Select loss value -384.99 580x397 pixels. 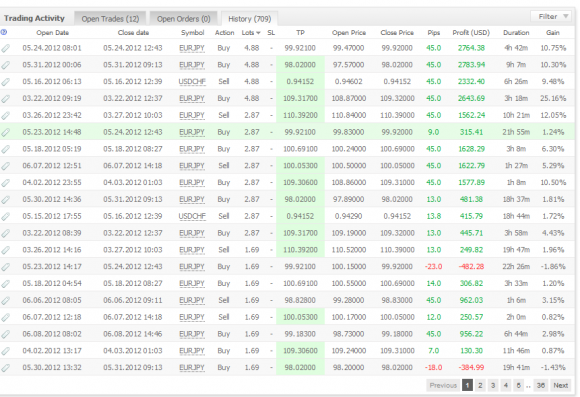pos(471,368)
